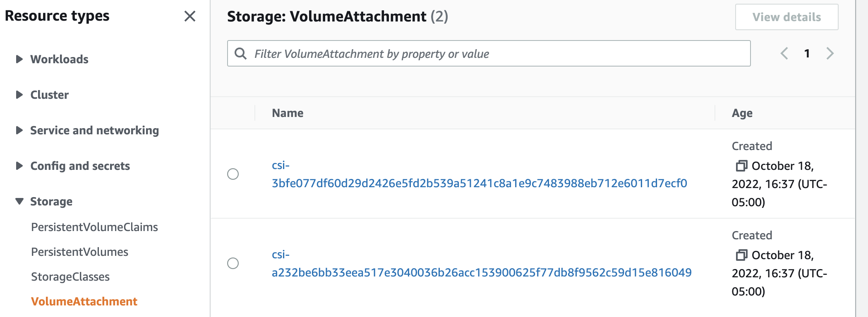Select the csi-3bfe077d volume attachment radio

(233, 174)
